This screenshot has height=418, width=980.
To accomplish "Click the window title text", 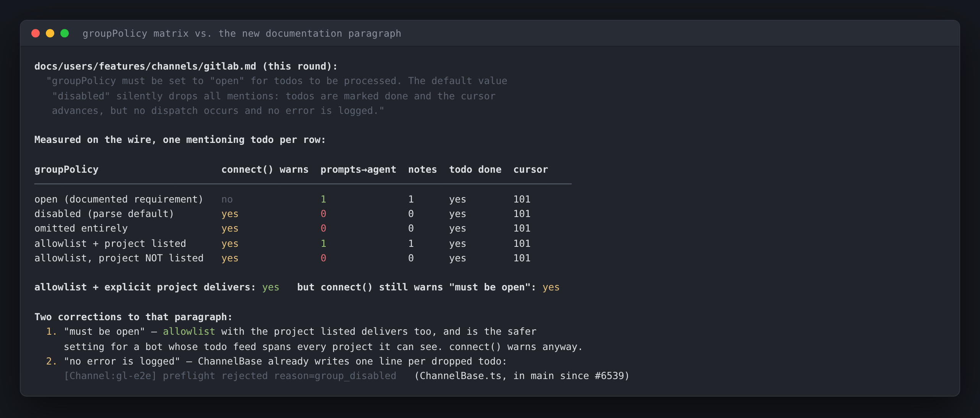I will [x=242, y=34].
